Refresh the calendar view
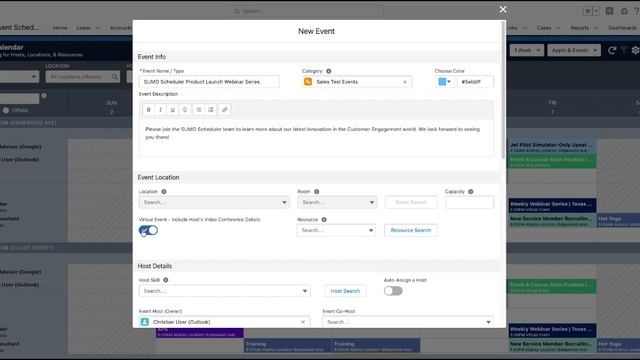 tap(611, 50)
